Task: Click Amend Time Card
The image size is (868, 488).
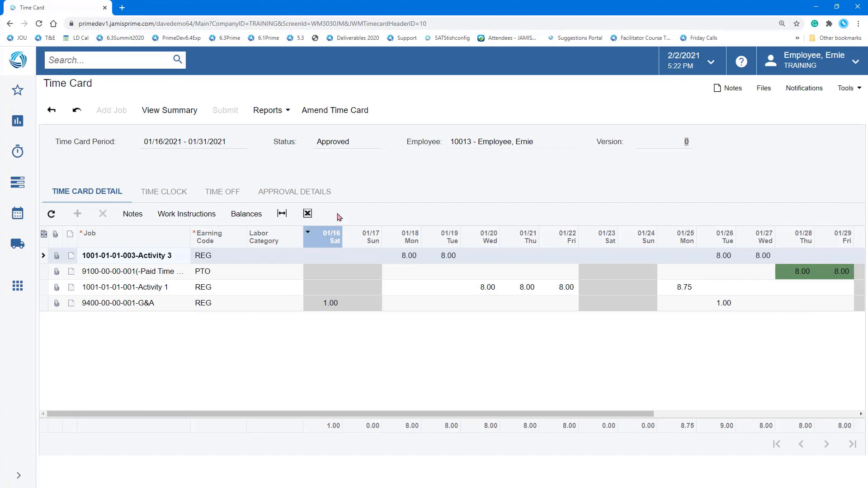Action: 335,110
